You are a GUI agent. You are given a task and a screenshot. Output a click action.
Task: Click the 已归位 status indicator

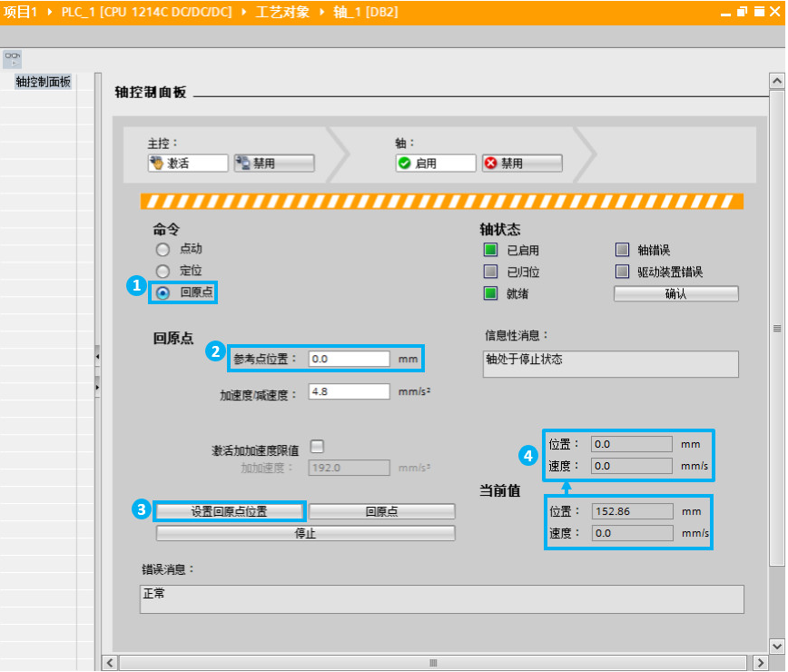490,272
